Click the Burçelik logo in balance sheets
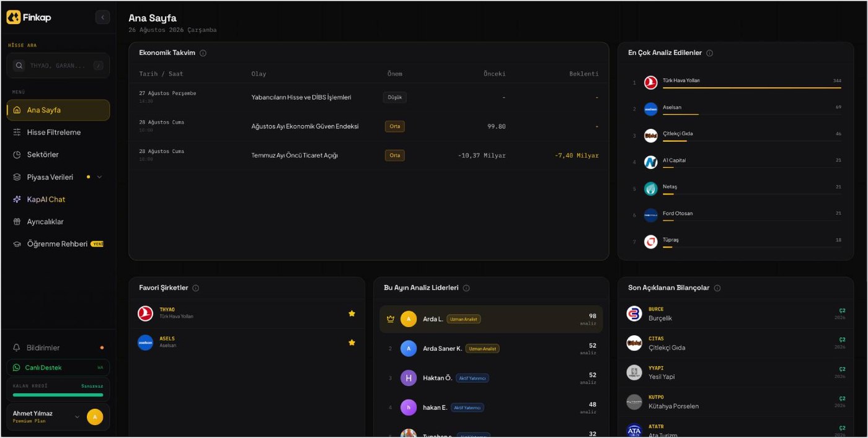This screenshot has width=868, height=438. point(634,313)
